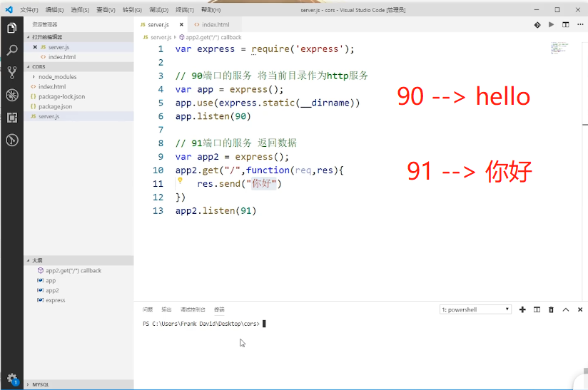Click app2.get callback in breadcrumb

pos(213,38)
